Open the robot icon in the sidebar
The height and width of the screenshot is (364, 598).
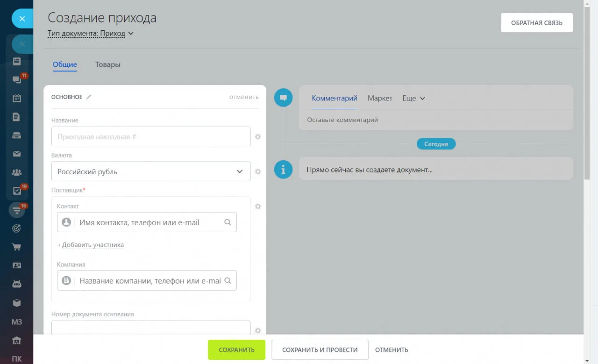tap(17, 284)
